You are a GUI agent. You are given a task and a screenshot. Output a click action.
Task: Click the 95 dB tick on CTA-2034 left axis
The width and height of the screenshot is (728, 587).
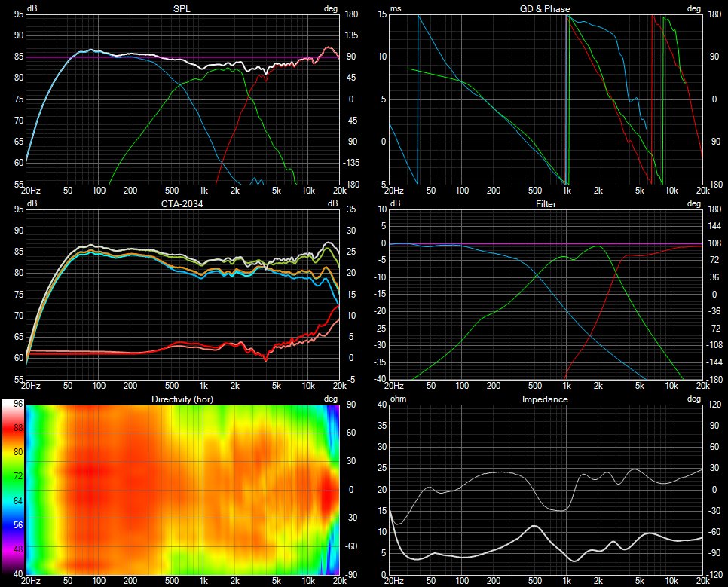[x=19, y=209]
